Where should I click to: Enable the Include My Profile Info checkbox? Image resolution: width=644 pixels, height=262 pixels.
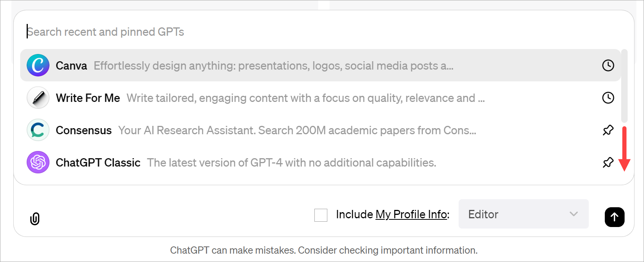[320, 215]
